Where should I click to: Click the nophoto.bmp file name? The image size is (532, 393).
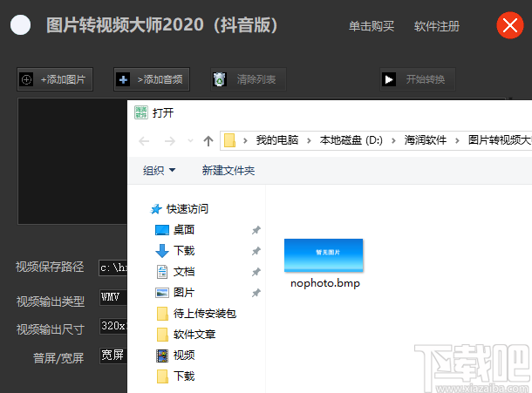(x=325, y=283)
